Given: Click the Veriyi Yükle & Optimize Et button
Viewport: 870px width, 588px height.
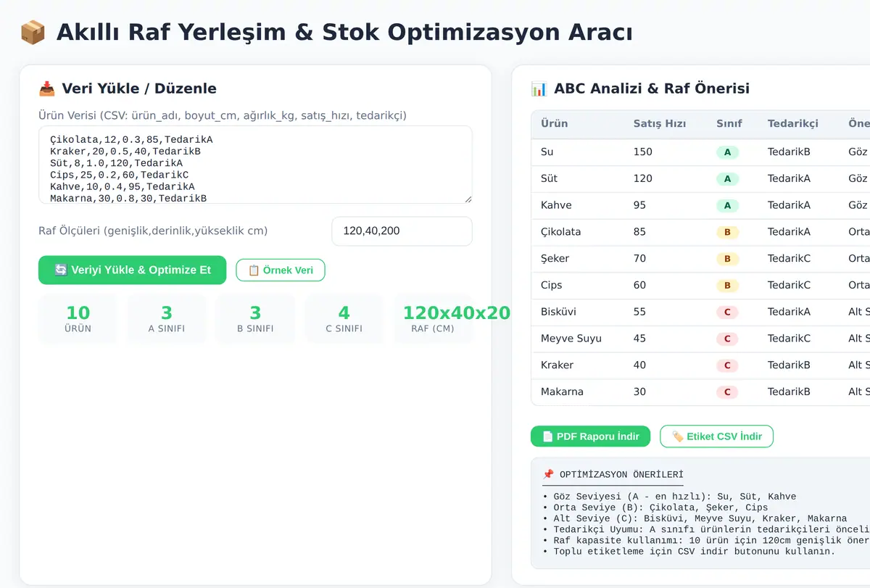Looking at the screenshot, I should pyautogui.click(x=132, y=270).
